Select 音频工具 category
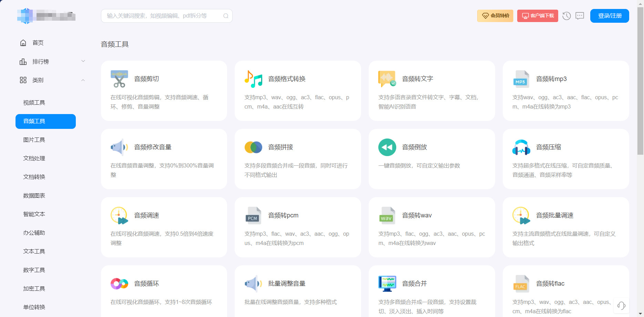The height and width of the screenshot is (317, 644). (45, 121)
